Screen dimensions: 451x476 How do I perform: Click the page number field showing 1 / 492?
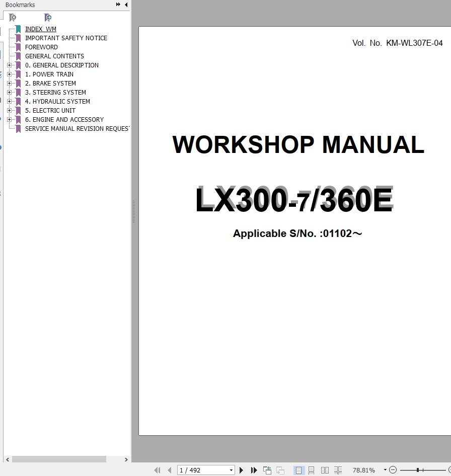202,470
